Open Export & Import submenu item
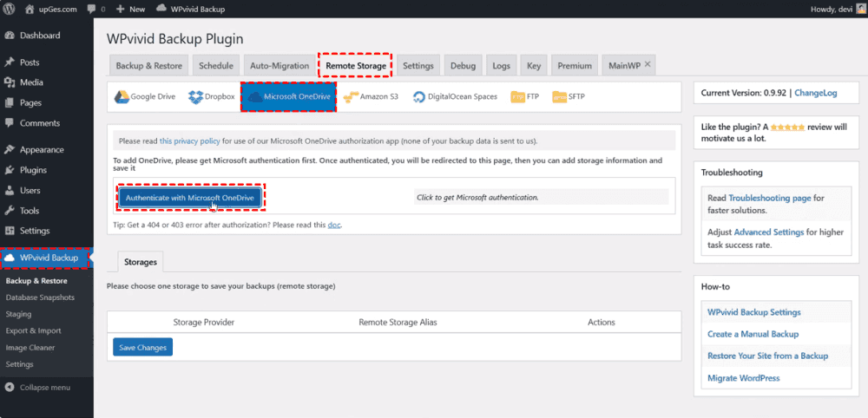Viewport: 868px width, 418px height. 33,330
